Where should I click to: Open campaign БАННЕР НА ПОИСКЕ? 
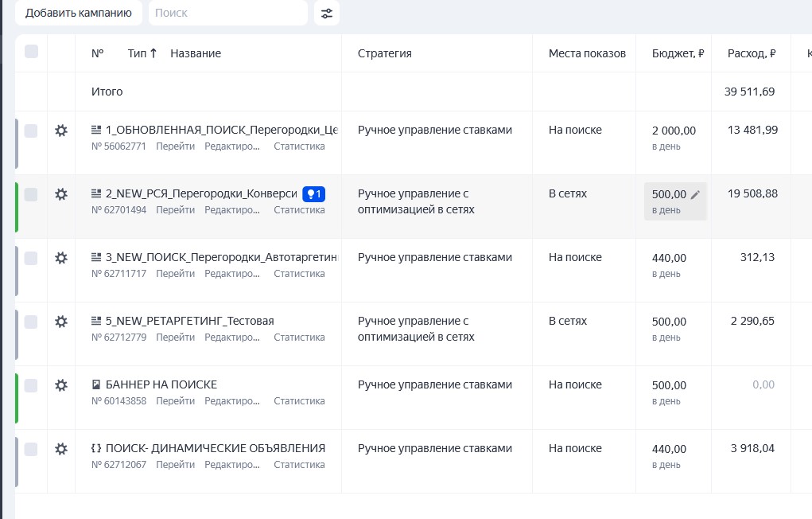(x=161, y=384)
